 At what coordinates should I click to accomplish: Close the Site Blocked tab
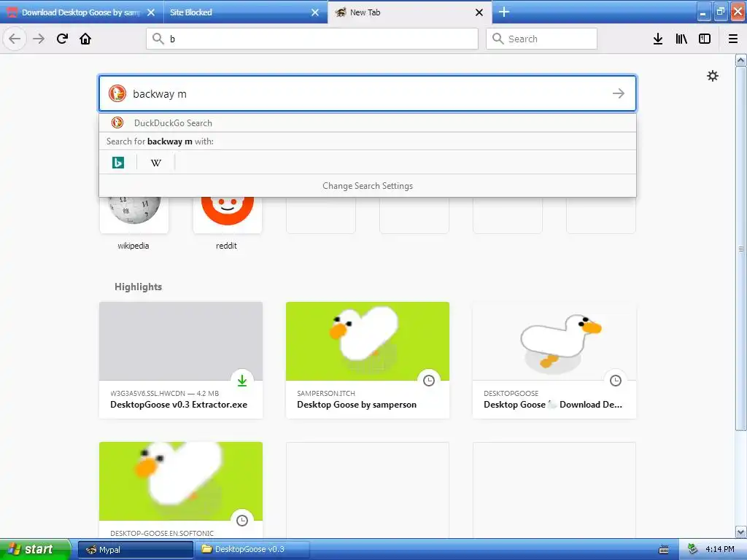pyautogui.click(x=315, y=12)
